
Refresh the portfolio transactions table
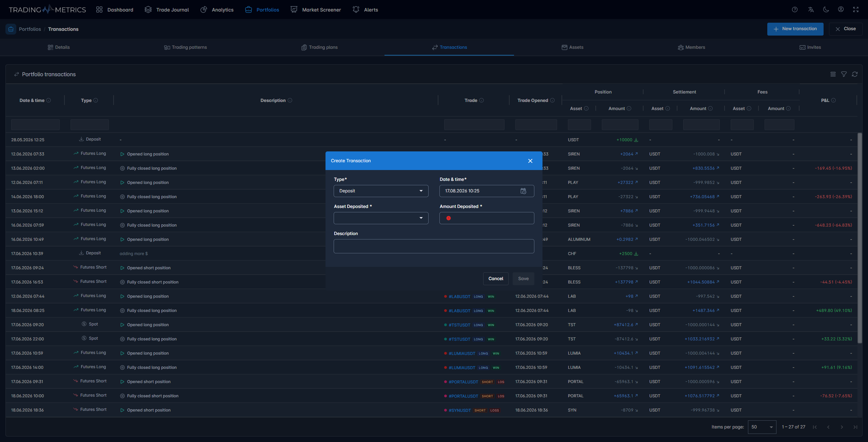(x=855, y=74)
